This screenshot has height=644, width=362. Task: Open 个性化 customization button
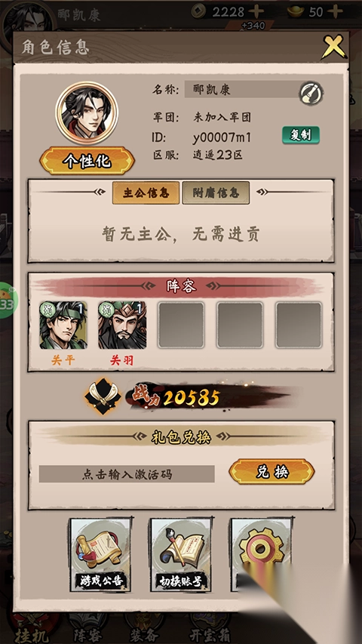click(x=87, y=161)
